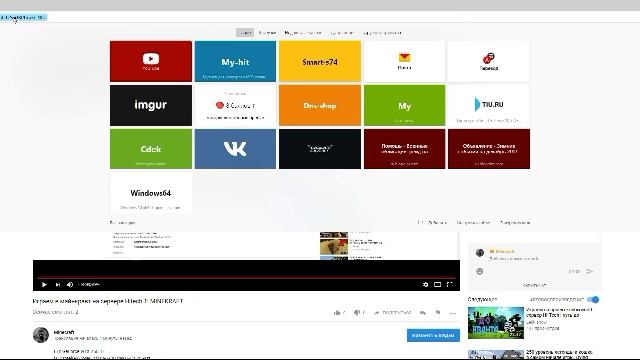Open the second recommended video thumbnail
This screenshot has height=360, width=640.
(x=496, y=354)
